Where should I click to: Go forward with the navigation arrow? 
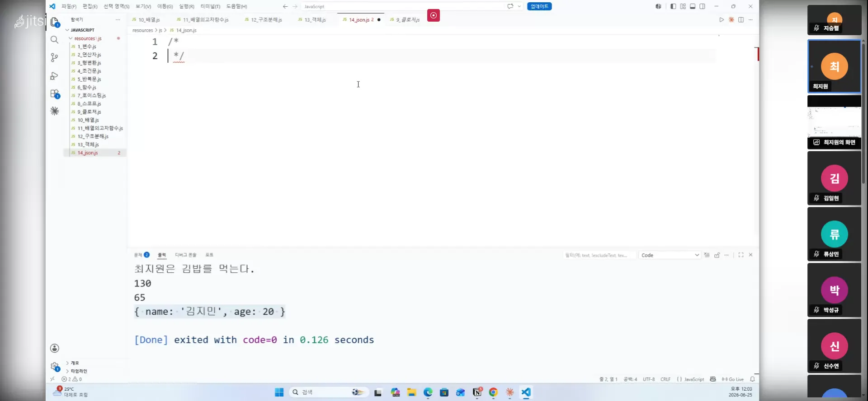click(x=295, y=6)
